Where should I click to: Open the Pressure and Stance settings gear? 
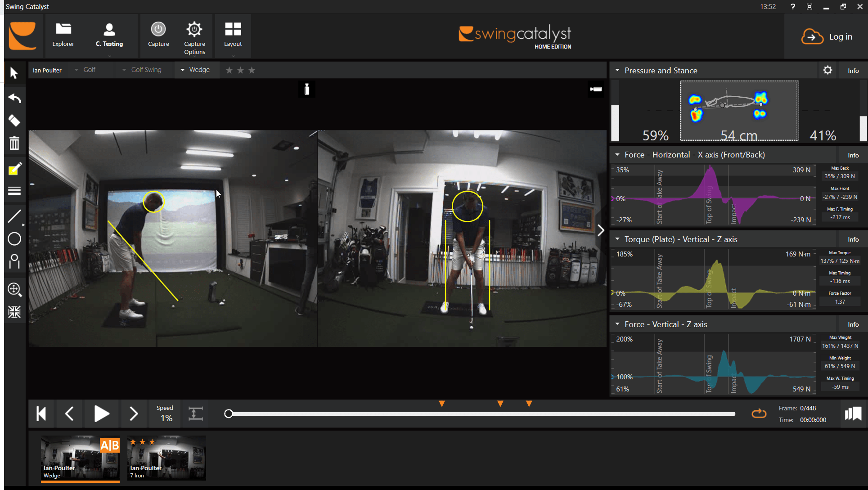point(828,70)
